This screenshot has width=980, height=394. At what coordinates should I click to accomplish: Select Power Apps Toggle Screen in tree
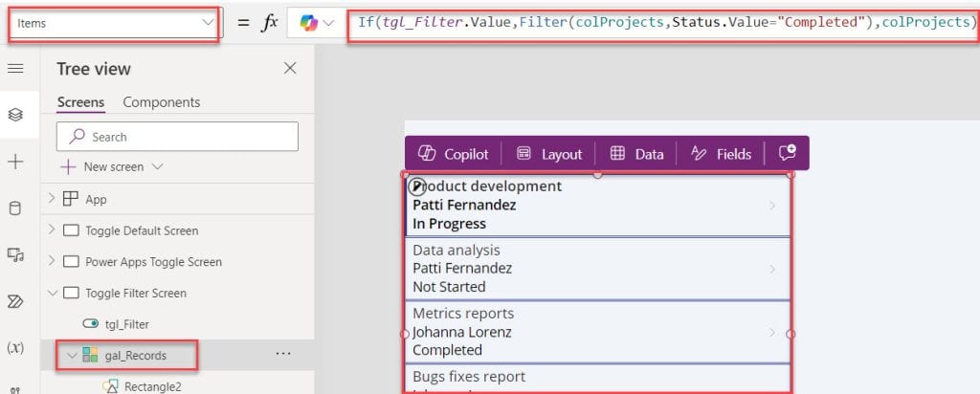154,262
